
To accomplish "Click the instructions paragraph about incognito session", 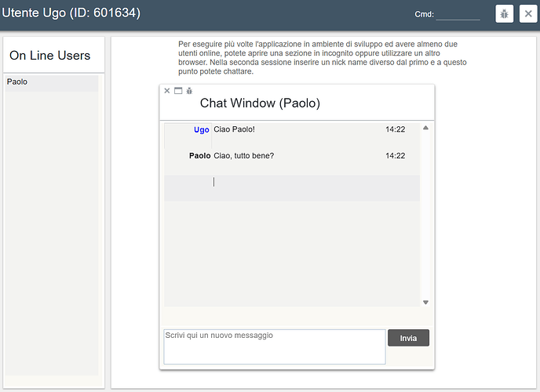I will (323, 58).
